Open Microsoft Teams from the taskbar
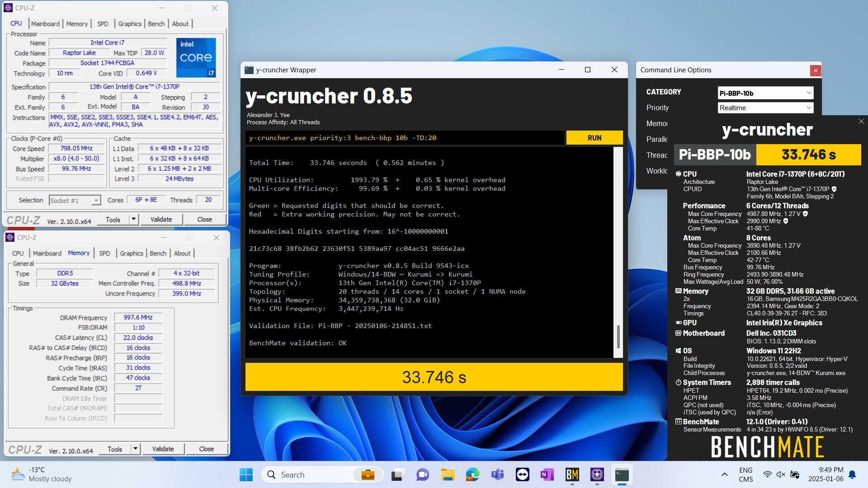This screenshot has width=868, height=488. click(x=497, y=474)
